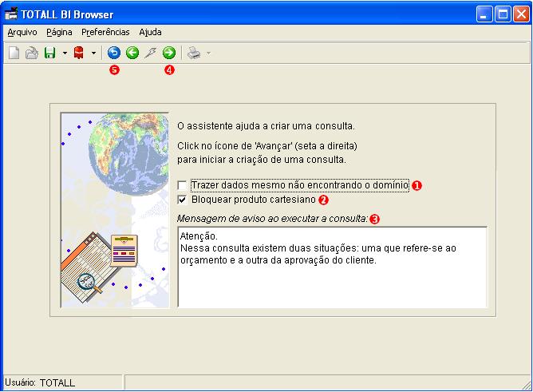The width and height of the screenshot is (533, 392).
Task: Open the Ajuda menu
Action: click(150, 32)
